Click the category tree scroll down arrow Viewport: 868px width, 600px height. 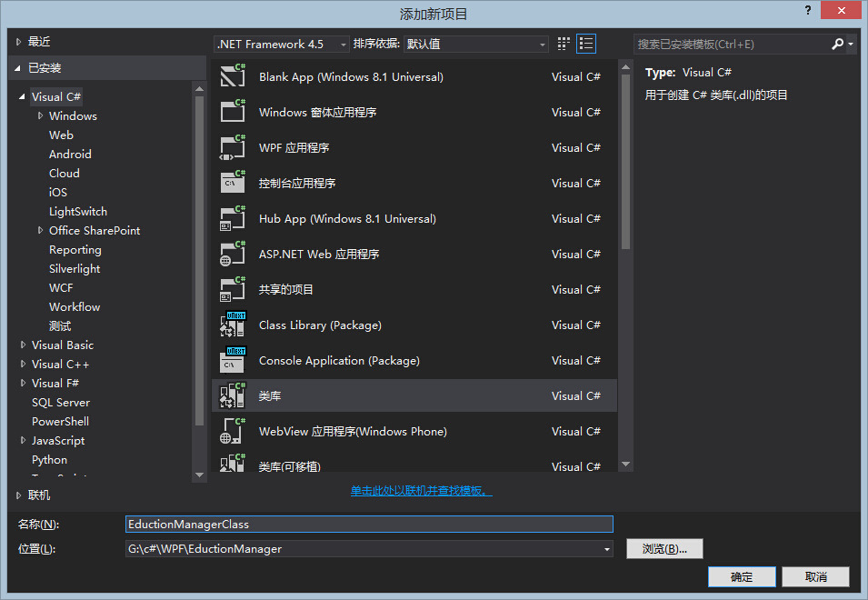point(200,475)
